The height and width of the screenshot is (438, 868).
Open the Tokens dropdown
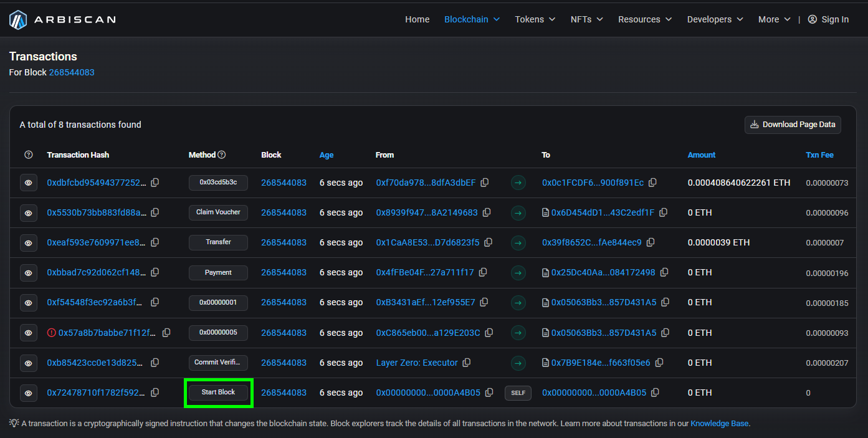[x=535, y=19]
